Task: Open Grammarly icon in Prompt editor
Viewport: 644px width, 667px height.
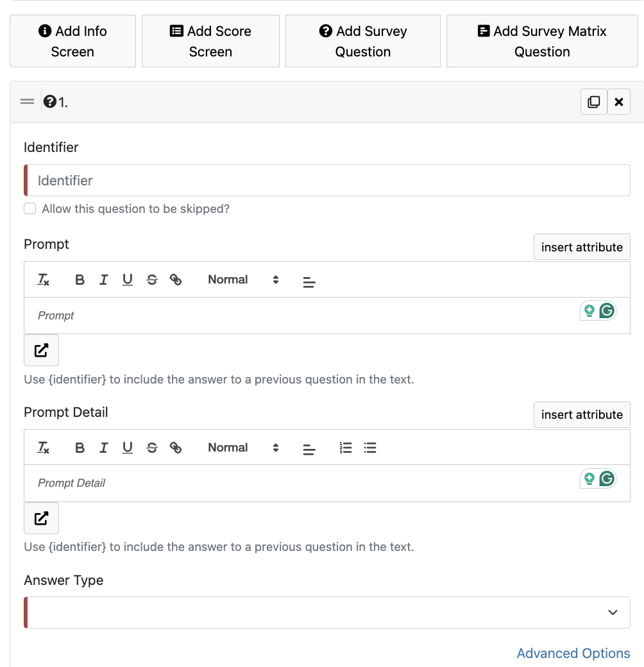Action: coord(607,311)
